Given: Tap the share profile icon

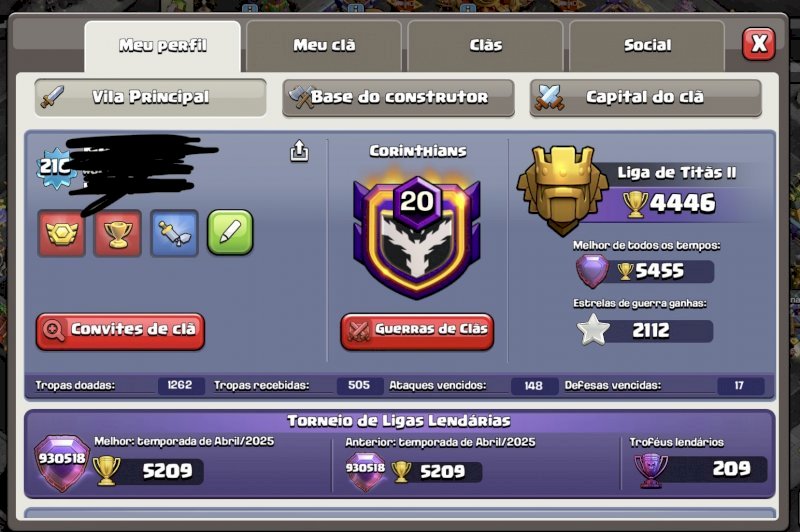Looking at the screenshot, I should tap(299, 150).
